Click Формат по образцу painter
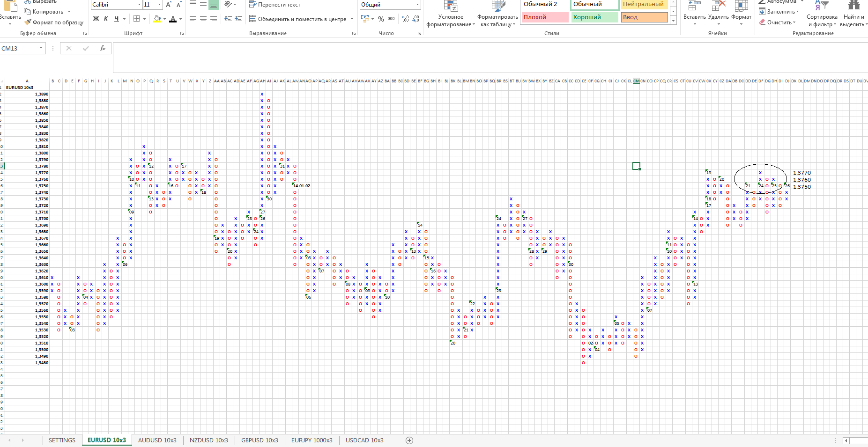 (54, 22)
